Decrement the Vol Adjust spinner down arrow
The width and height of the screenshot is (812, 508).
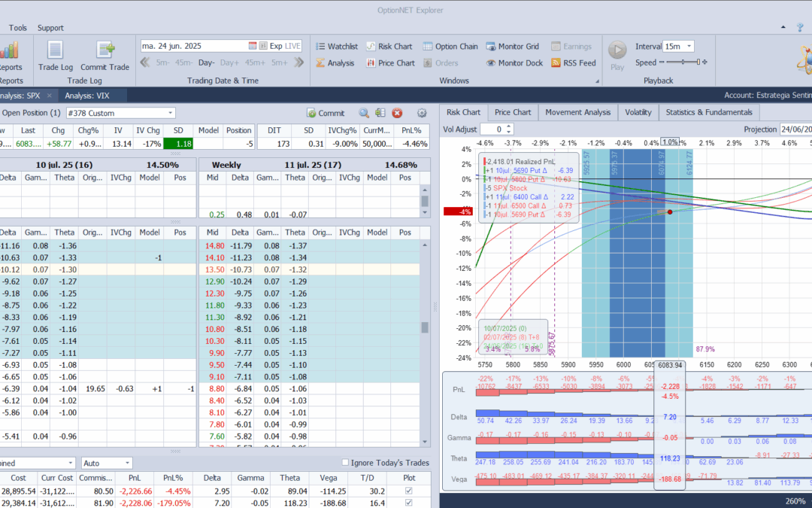(x=509, y=132)
